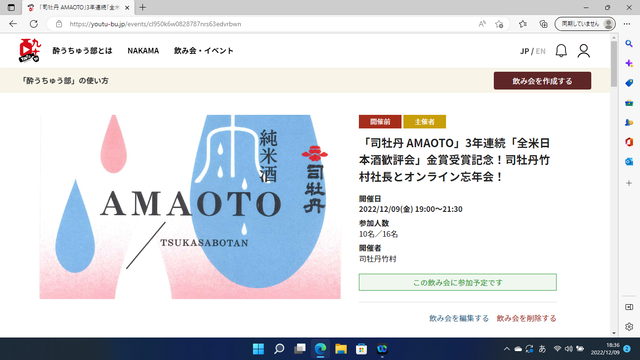Click the 飲み会を作成する button

pos(542,81)
